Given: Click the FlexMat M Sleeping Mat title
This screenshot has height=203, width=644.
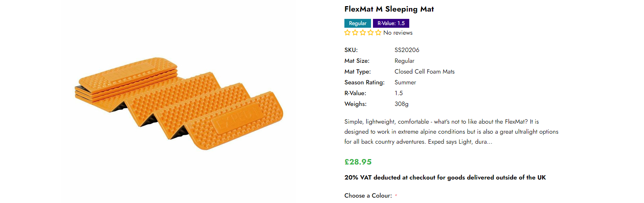Looking at the screenshot, I should [x=389, y=9].
